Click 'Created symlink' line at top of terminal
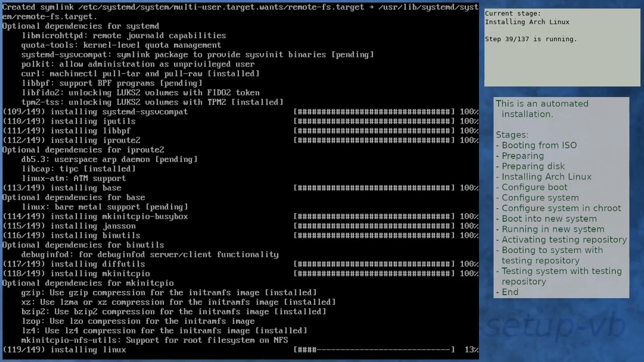Image resolution: width=644 pixels, height=362 pixels. coord(240,12)
